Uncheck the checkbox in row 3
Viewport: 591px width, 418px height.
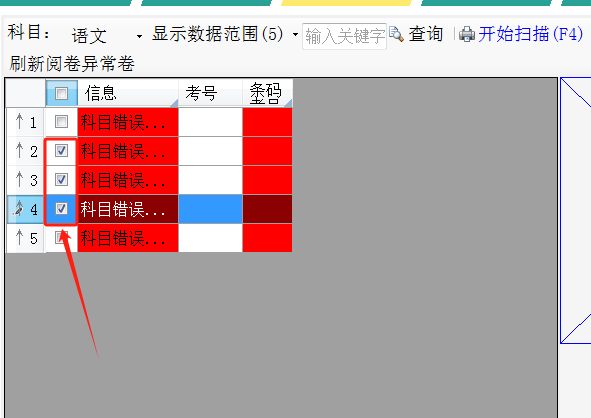pos(61,179)
